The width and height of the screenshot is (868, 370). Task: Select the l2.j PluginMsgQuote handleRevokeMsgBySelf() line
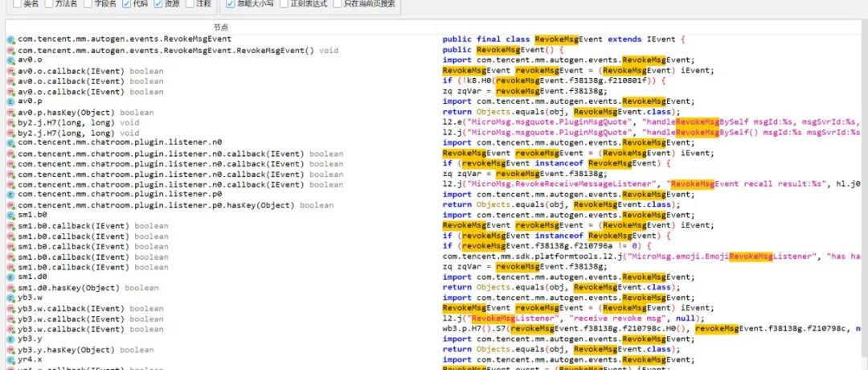pyautogui.click(x=652, y=133)
